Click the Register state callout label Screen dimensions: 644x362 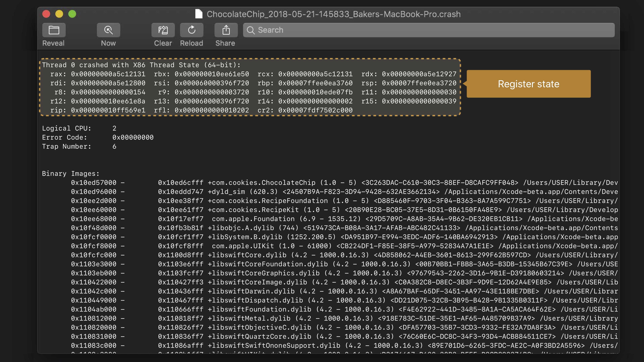pos(528,84)
